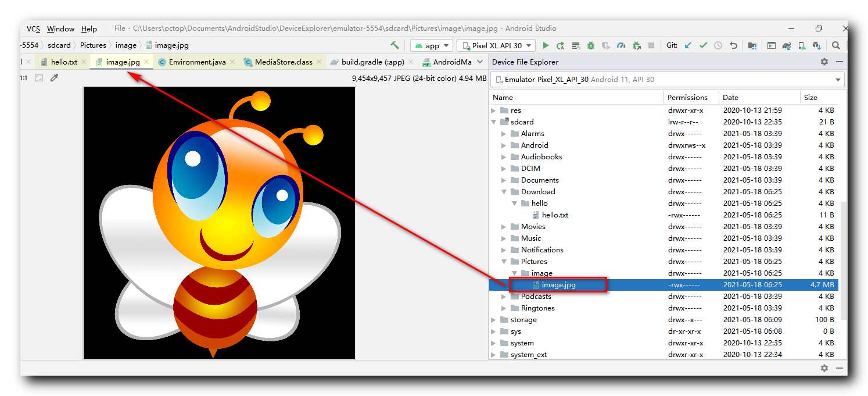Show the hidden editor tabs dropdown
This screenshot has height=396, width=868.
click(x=480, y=62)
